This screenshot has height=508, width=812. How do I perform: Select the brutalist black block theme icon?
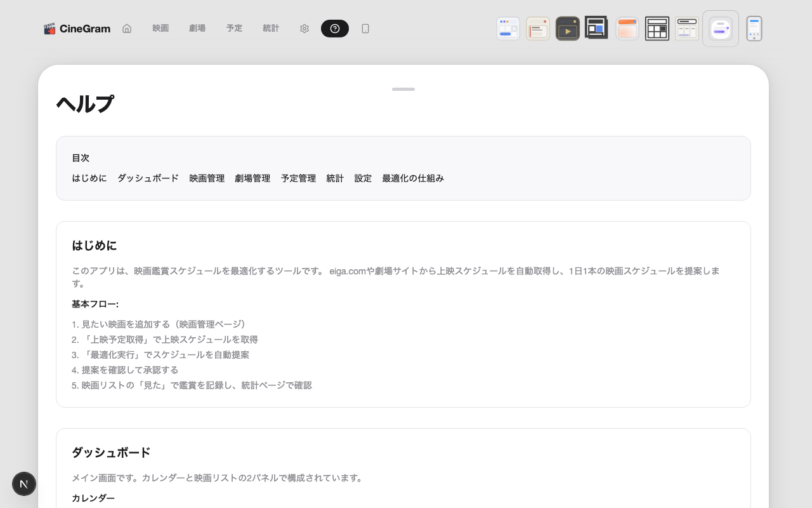coord(596,28)
